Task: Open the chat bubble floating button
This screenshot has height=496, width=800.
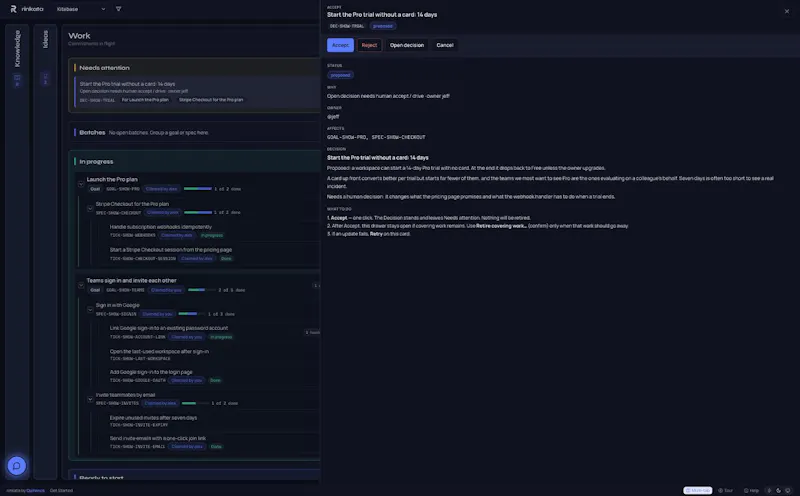Action: 16,465
